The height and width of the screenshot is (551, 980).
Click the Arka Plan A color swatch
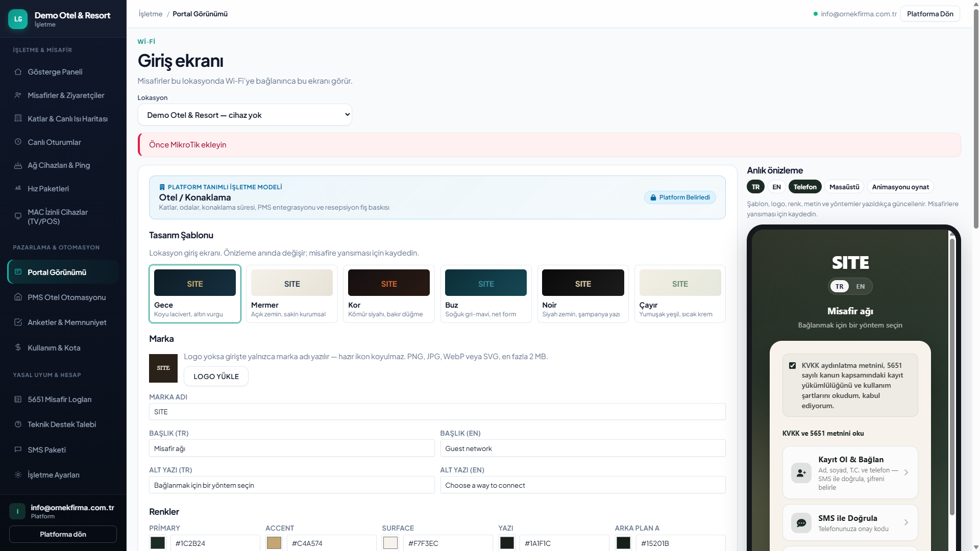tap(623, 543)
